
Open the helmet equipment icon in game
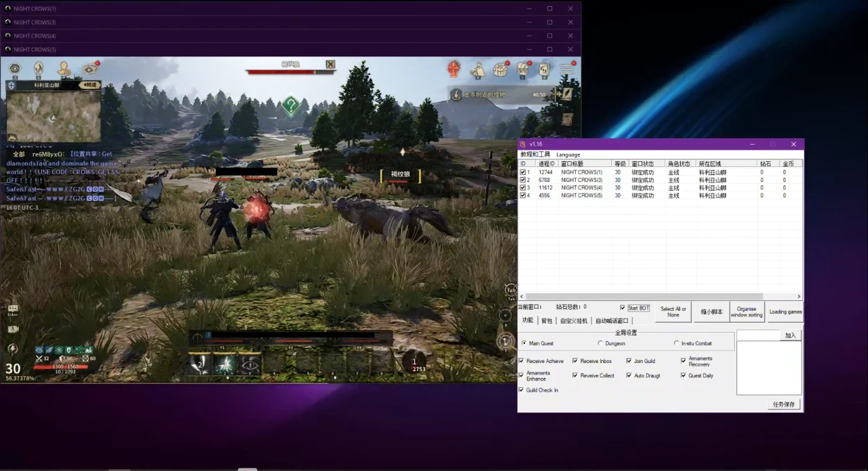click(x=38, y=68)
